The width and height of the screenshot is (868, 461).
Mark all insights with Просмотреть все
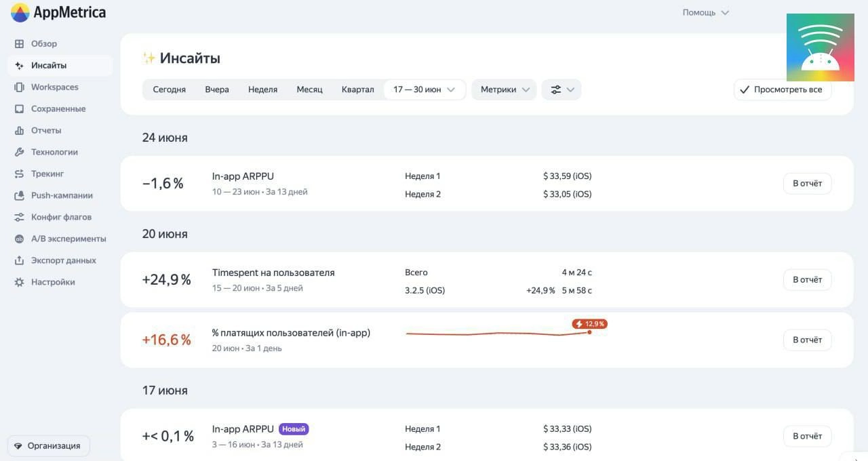point(782,89)
